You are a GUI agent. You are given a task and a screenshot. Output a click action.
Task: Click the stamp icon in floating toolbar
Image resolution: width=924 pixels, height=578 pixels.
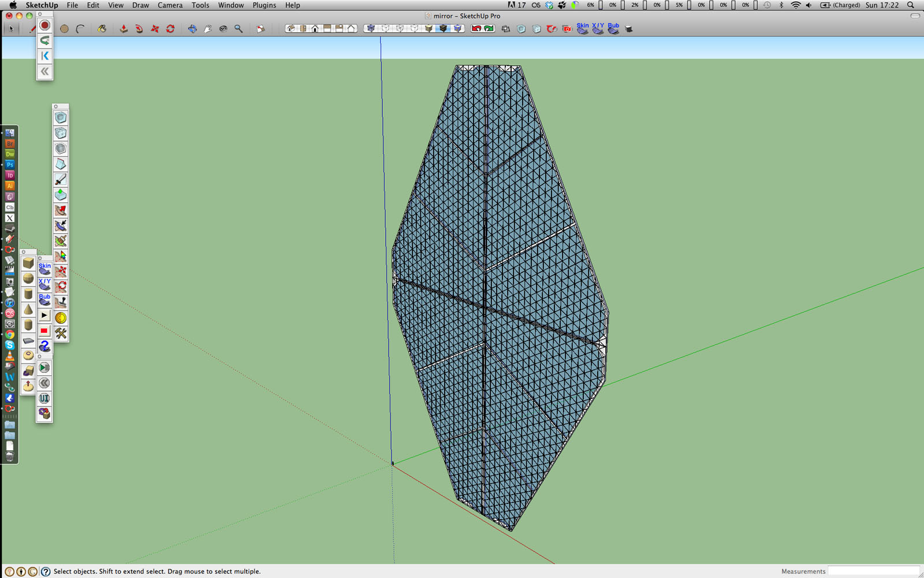(x=61, y=302)
